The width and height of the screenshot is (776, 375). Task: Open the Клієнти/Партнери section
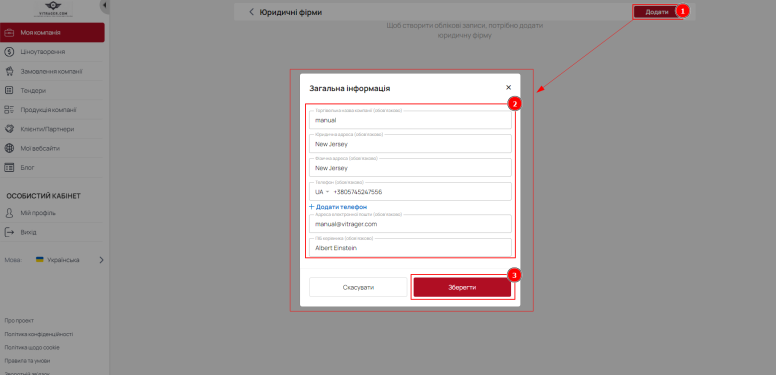pos(52,129)
